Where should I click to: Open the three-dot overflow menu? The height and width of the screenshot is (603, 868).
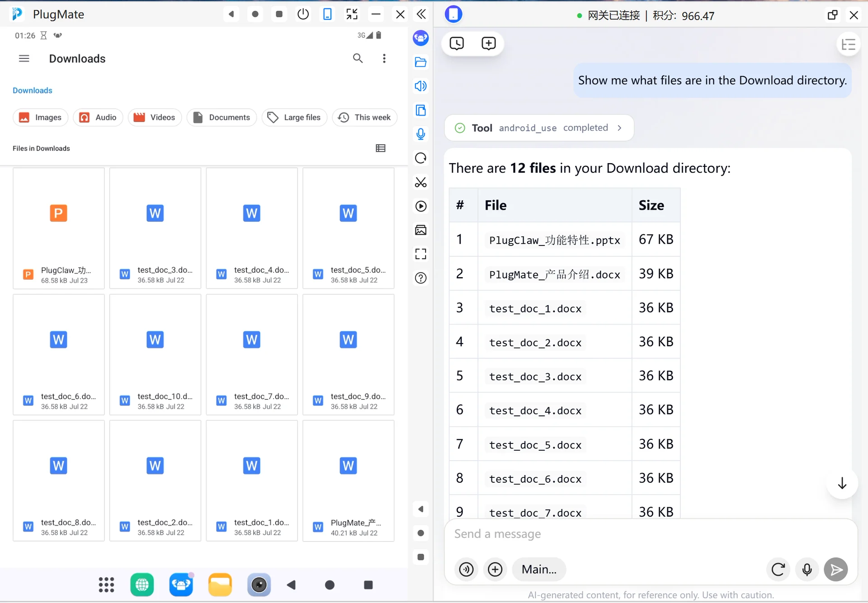[384, 58]
